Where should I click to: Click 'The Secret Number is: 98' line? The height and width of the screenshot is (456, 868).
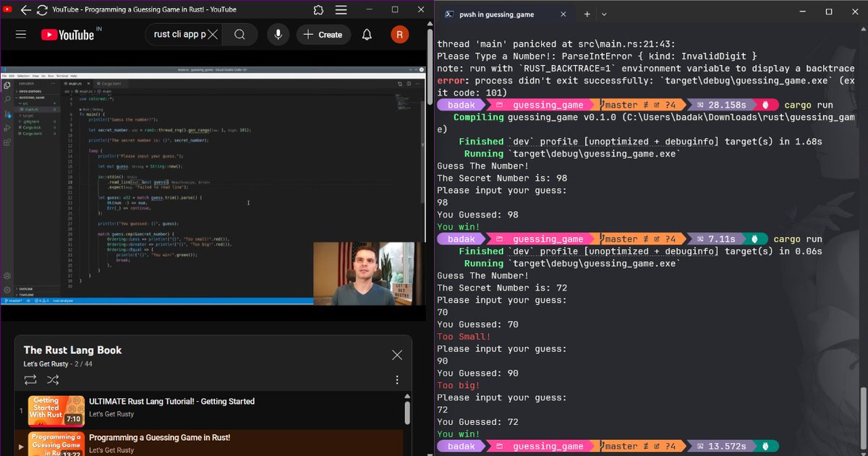pos(502,178)
